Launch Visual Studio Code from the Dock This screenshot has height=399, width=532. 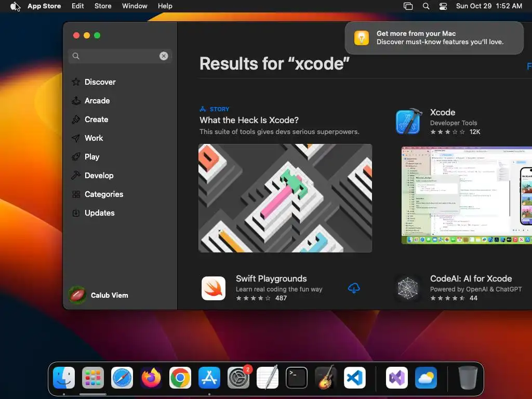(x=355, y=378)
